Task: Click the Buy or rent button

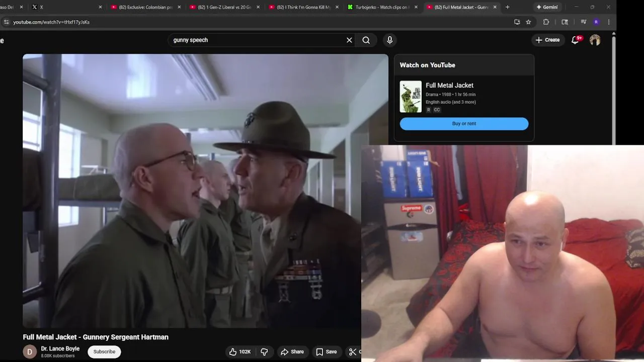Action: [x=464, y=124]
